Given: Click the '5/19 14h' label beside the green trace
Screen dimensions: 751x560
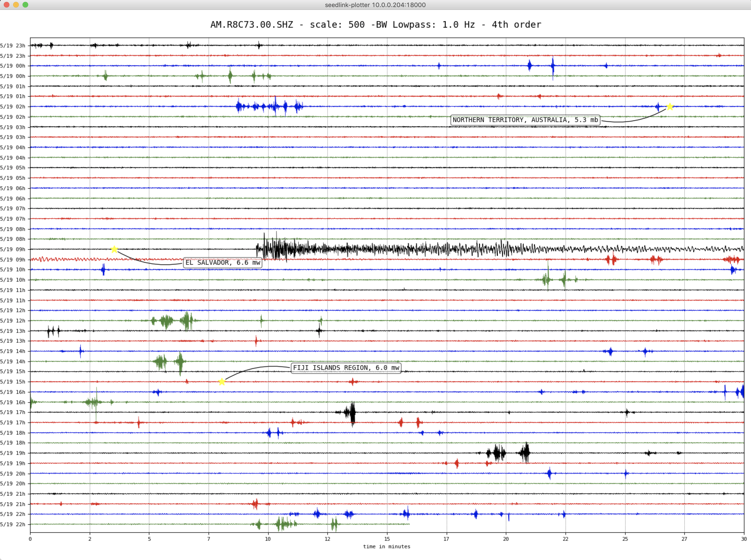Looking at the screenshot, I should [13, 362].
